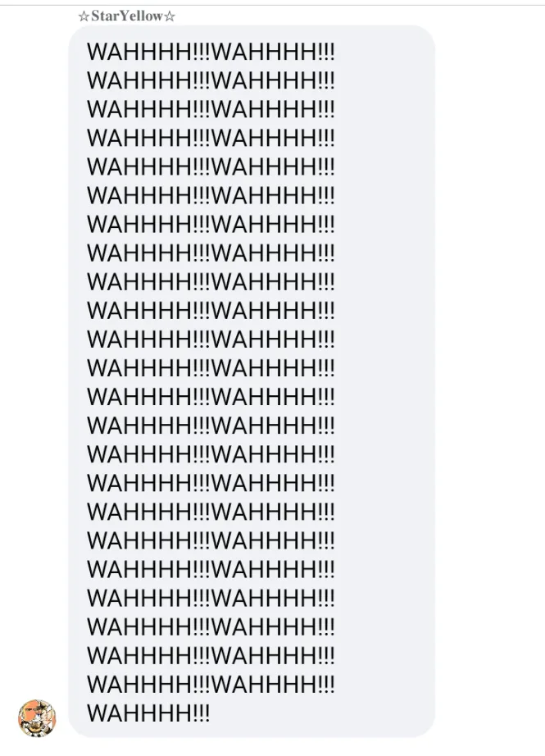Screen dimensions: 545x756
Task: Click the white space right of bubble
Action: click(489, 381)
